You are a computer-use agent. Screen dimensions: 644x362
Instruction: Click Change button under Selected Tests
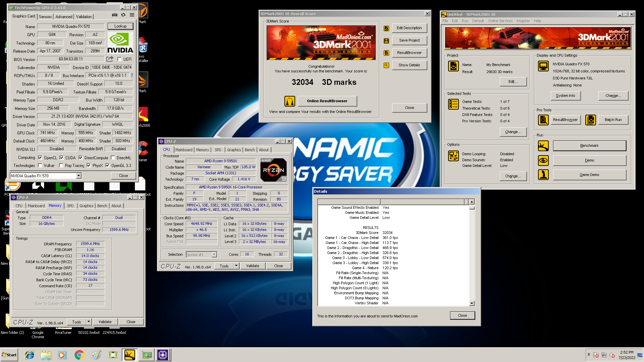(x=513, y=132)
